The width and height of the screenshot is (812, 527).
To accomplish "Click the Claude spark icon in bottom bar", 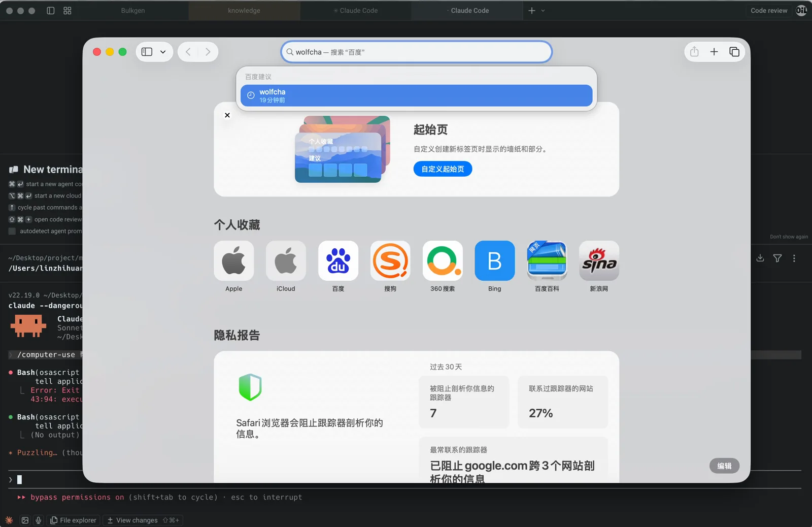I will 9,520.
